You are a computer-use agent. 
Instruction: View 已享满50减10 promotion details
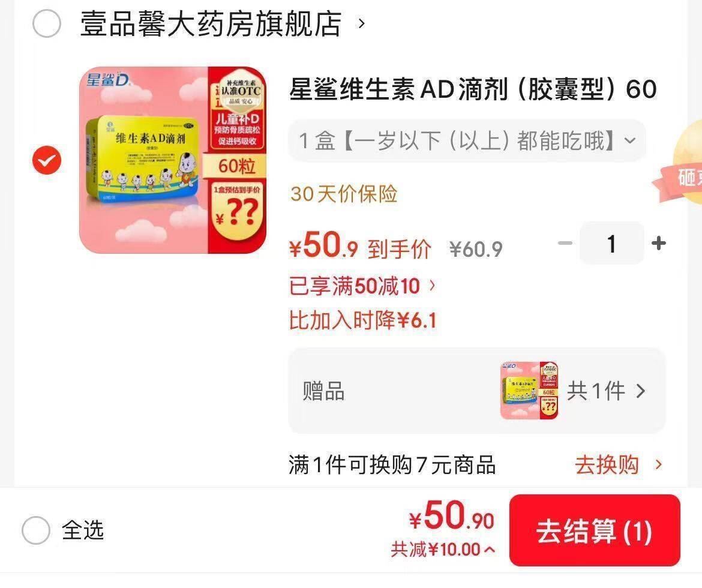pos(362,286)
